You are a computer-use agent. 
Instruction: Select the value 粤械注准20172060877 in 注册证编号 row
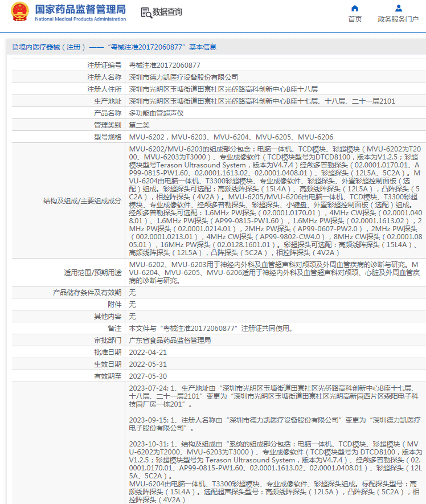[165, 65]
